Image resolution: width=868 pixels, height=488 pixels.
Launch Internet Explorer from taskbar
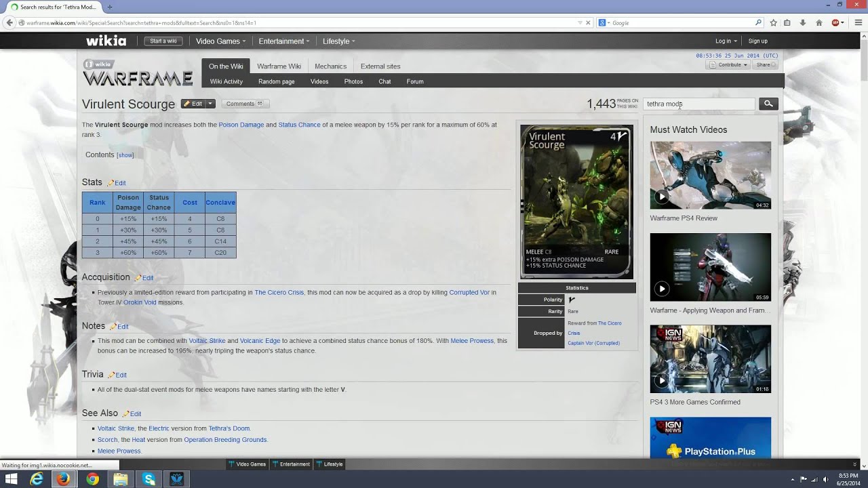(37, 479)
